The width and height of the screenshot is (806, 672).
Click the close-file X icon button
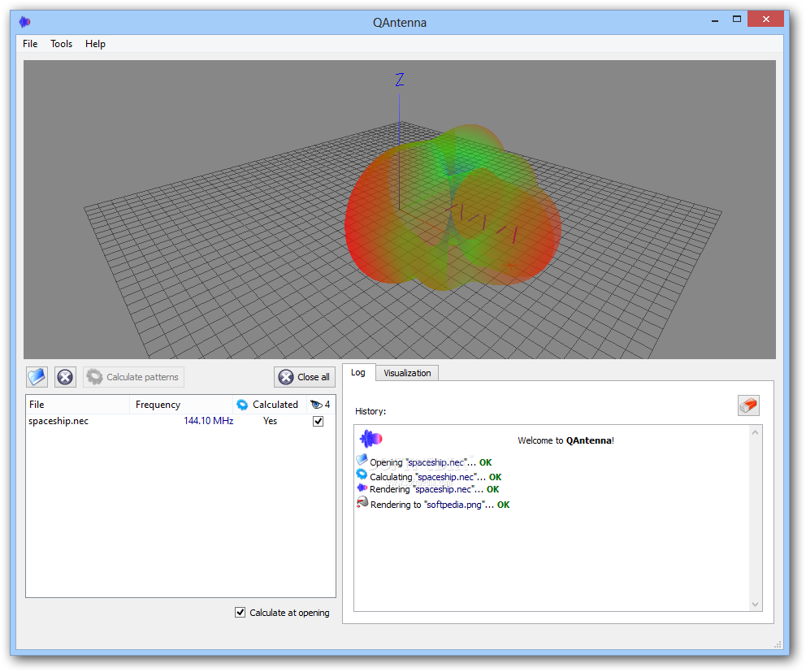(65, 377)
